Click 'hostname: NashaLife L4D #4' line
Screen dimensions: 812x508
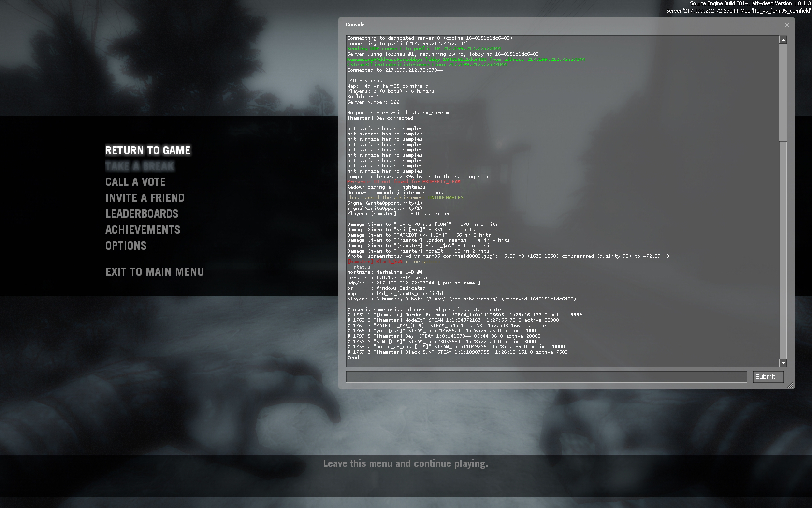coord(385,272)
